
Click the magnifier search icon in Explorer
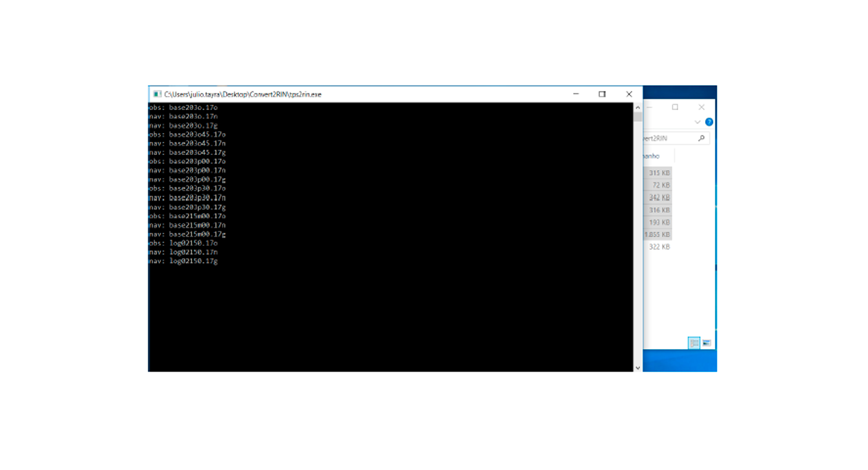701,138
